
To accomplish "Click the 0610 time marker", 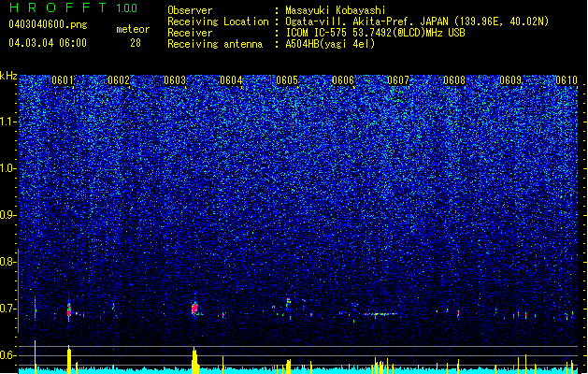I will coord(566,80).
